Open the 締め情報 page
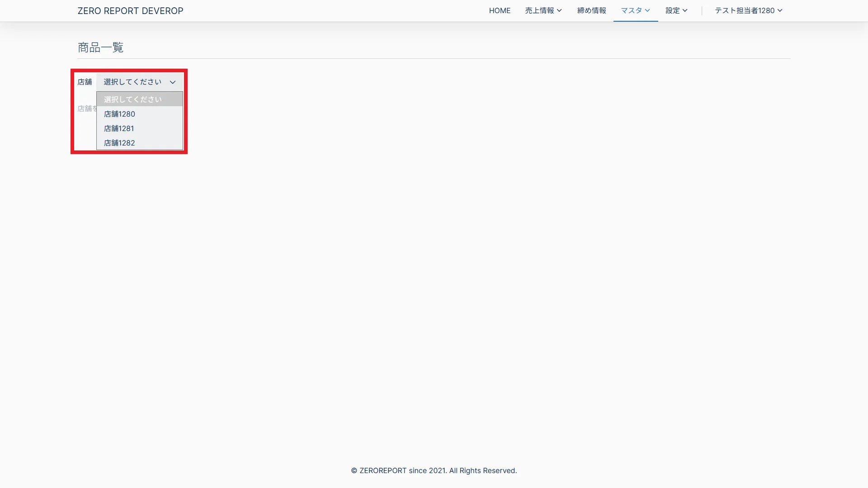 (x=591, y=11)
